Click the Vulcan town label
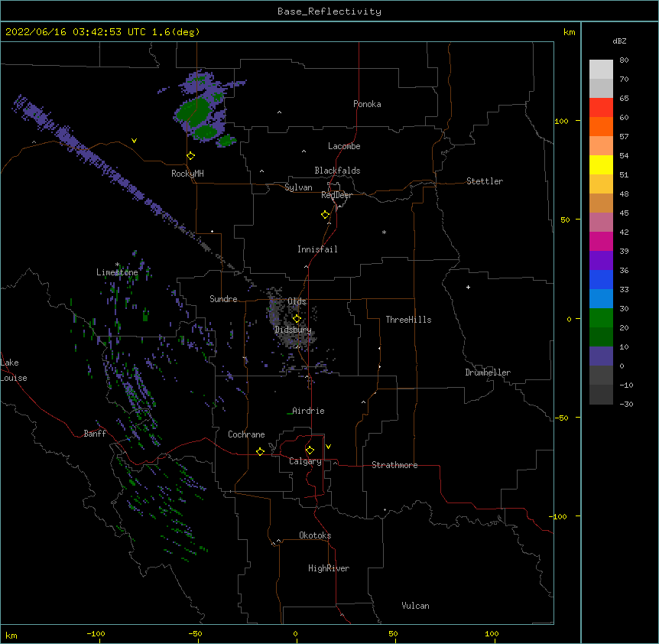The image size is (659, 644). pos(415,606)
